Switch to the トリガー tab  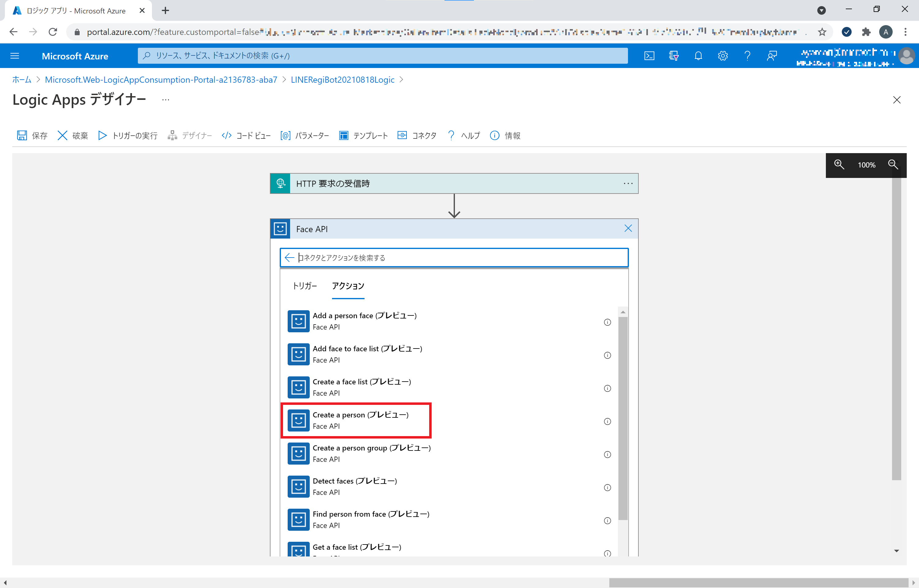[x=304, y=286]
